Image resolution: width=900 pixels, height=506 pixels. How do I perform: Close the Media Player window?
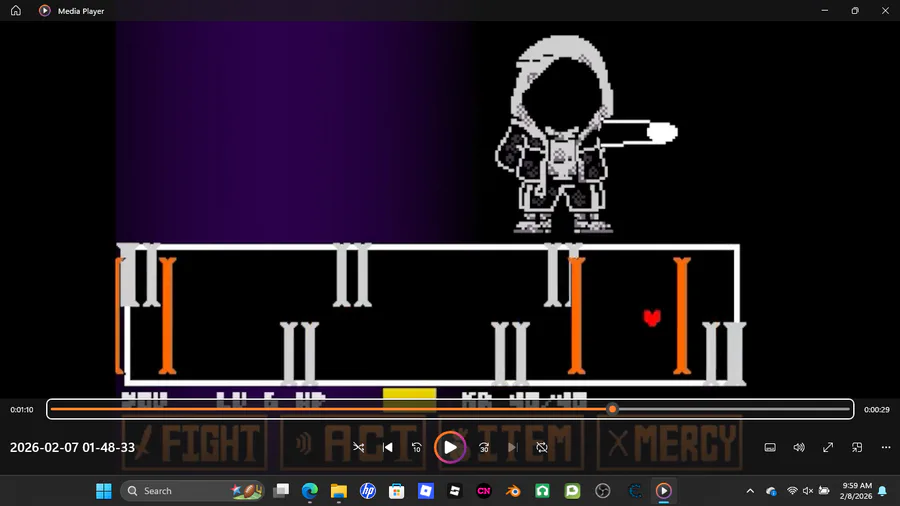[885, 10]
